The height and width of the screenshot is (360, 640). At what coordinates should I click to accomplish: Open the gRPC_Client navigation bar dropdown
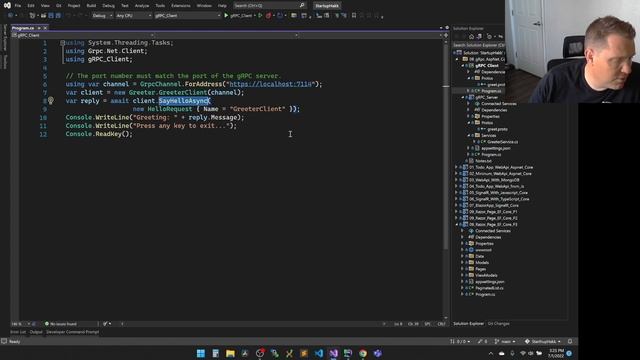[x=83, y=36]
